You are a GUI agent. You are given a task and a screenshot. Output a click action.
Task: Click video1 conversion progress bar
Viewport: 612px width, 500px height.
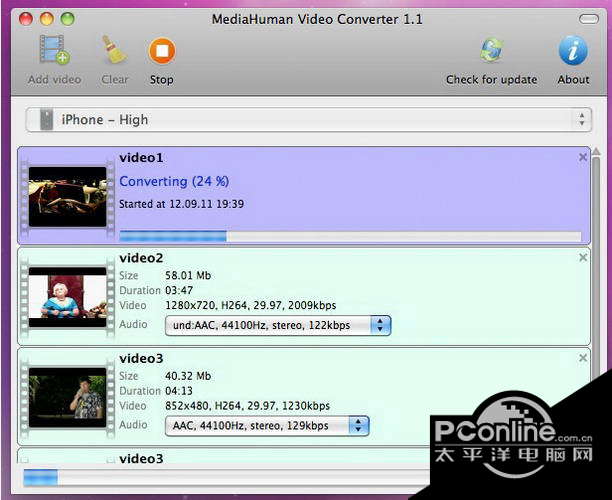[x=350, y=236]
